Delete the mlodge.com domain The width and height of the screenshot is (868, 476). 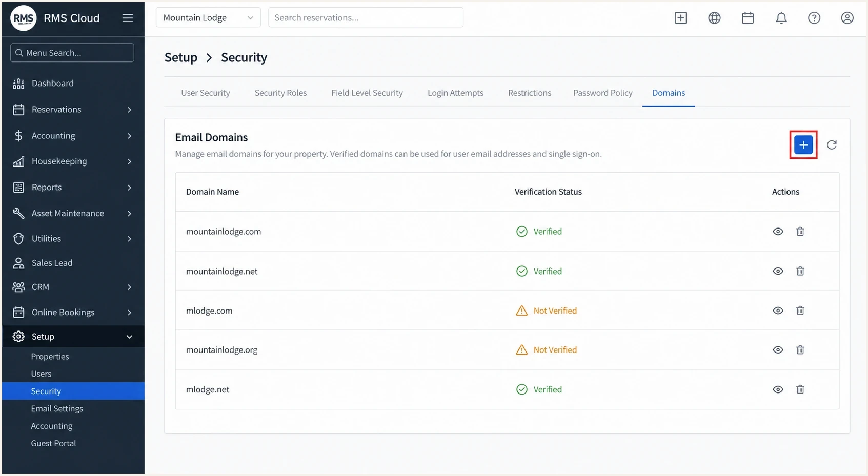coord(800,311)
